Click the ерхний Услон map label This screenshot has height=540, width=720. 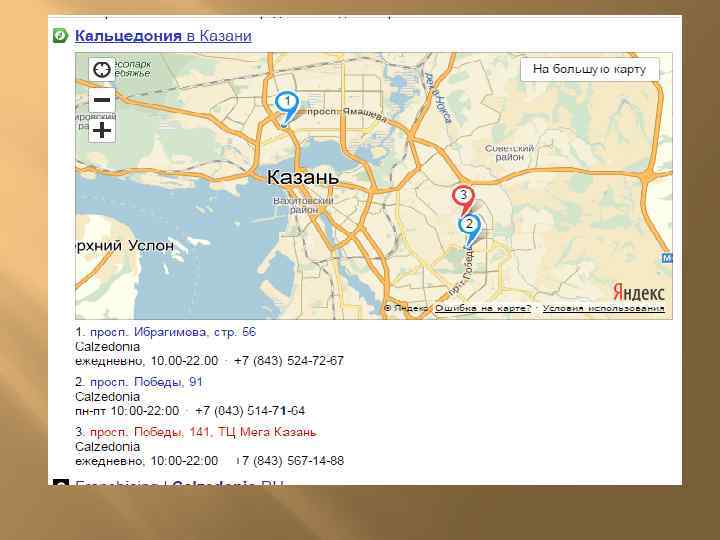click(125, 246)
